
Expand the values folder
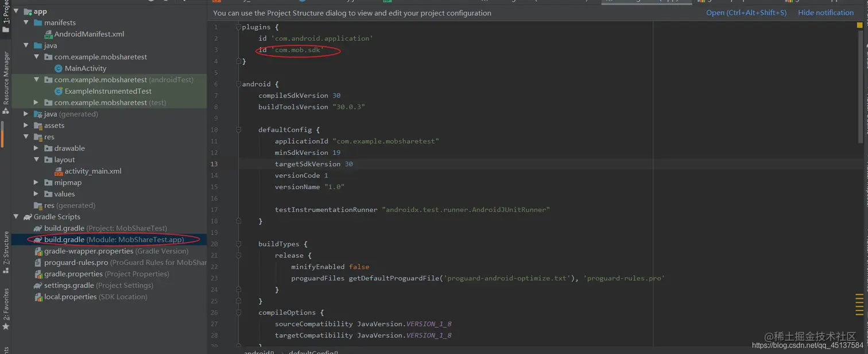point(36,194)
